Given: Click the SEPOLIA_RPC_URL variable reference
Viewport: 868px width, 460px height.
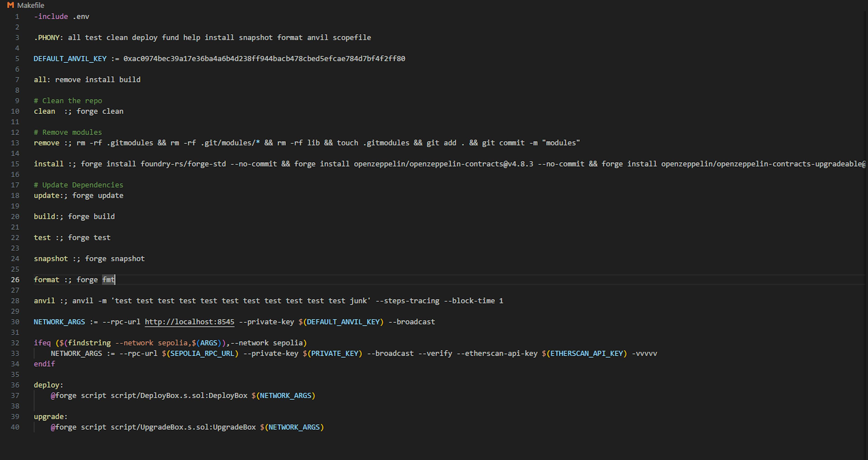Looking at the screenshot, I should click(x=202, y=354).
